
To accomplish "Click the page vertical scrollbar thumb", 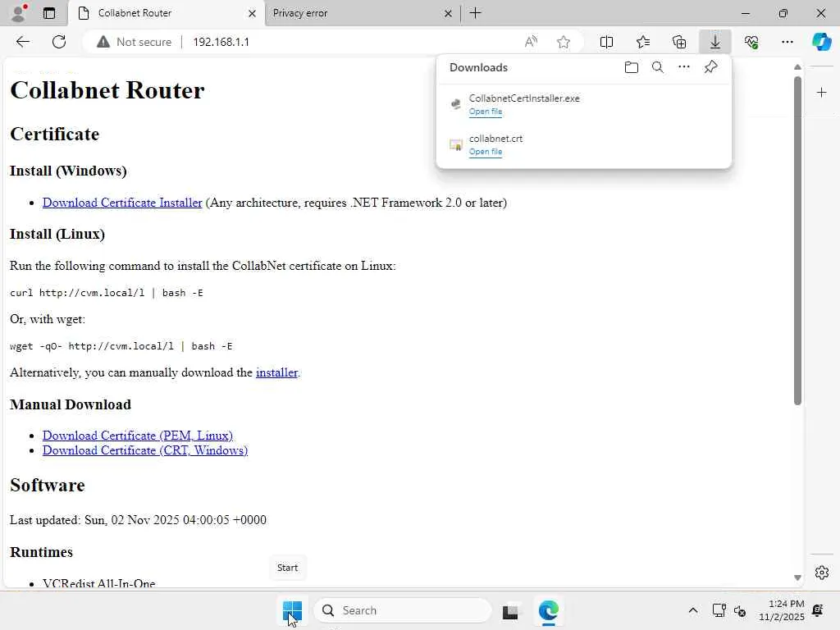I will [x=797, y=241].
